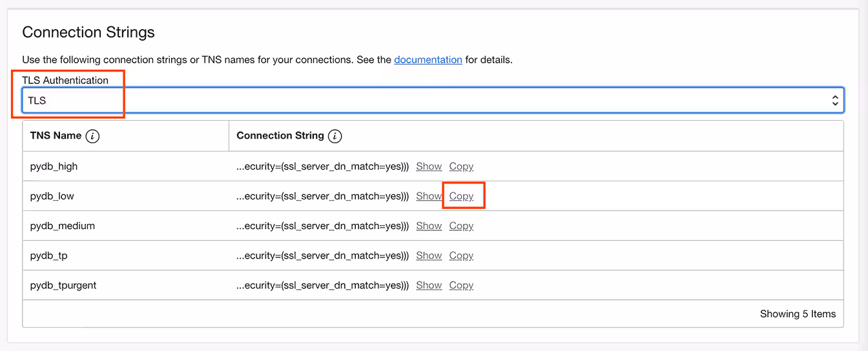Screen dimensions: 868x351
Task: Show the pydb_medium connection string
Action: 429,226
